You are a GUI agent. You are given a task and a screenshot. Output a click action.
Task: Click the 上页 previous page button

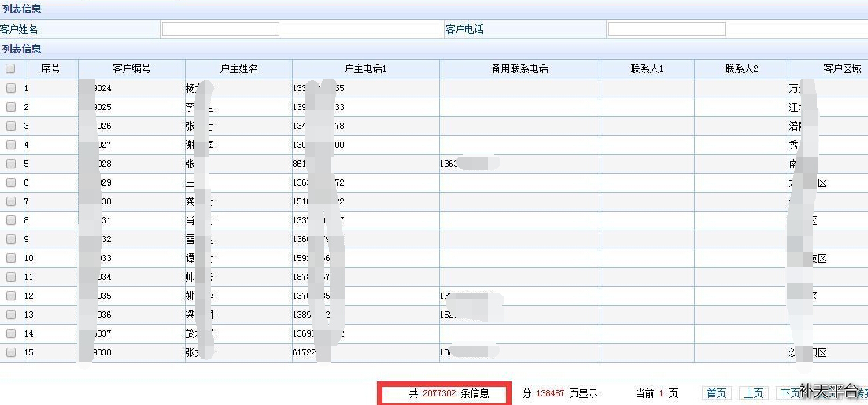pos(754,393)
